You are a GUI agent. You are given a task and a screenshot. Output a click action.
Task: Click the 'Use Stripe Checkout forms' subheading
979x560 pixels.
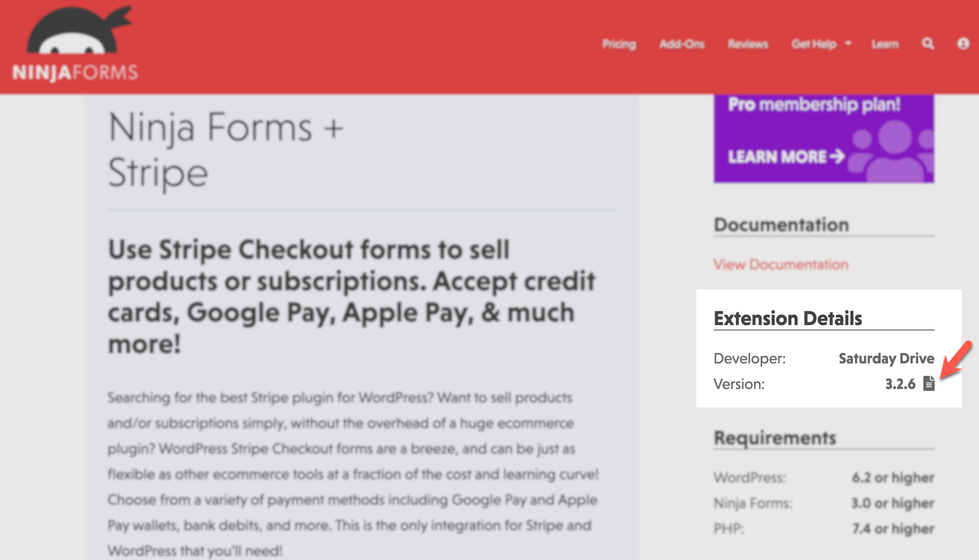[x=351, y=296]
